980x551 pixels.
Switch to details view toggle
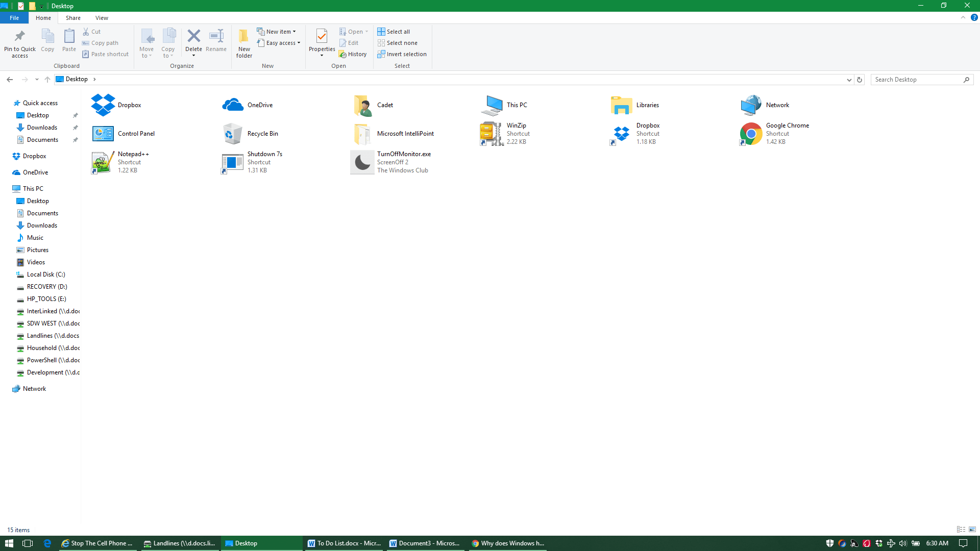(x=961, y=530)
